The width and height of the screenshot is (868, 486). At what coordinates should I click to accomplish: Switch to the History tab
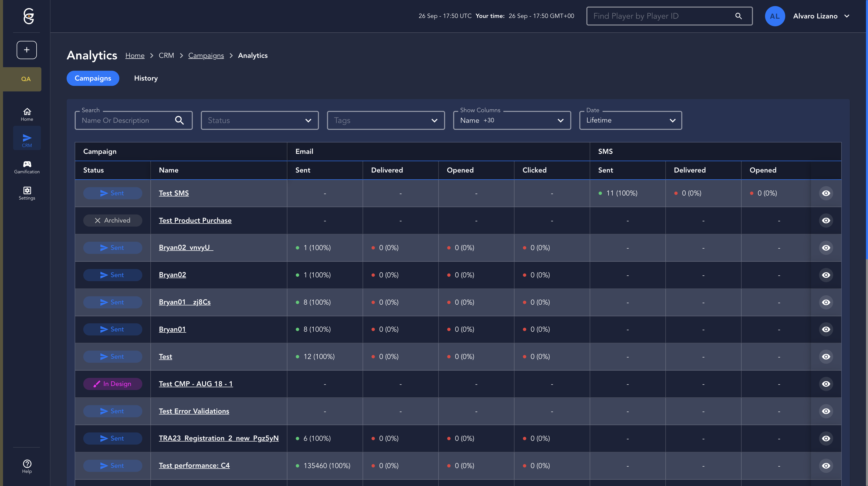pos(146,78)
